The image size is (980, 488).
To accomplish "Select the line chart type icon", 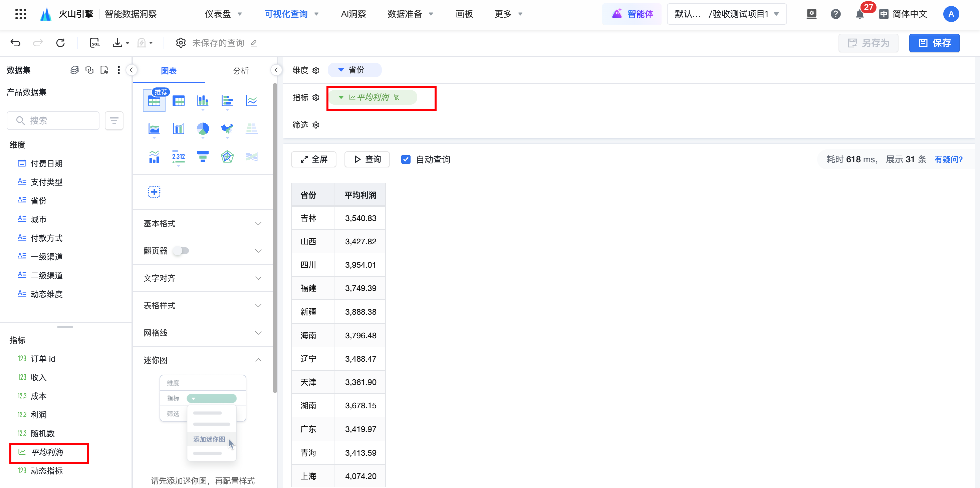I will [x=251, y=101].
